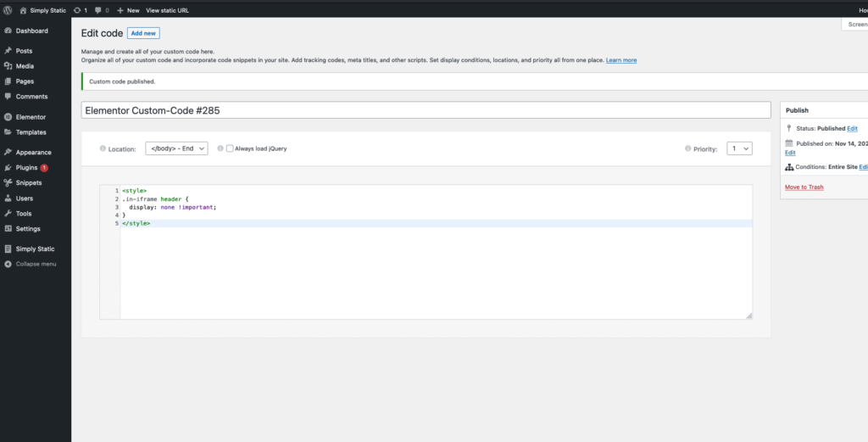Follow the Learn more link
868x442 pixels.
pos(621,60)
